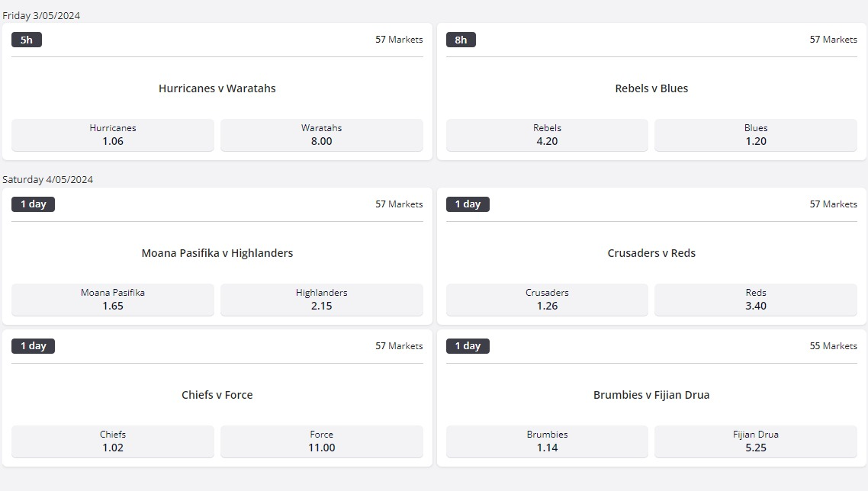Viewport: 868px width, 491px height.
Task: View Moana Pasifika v Highlanders match
Action: (x=217, y=253)
